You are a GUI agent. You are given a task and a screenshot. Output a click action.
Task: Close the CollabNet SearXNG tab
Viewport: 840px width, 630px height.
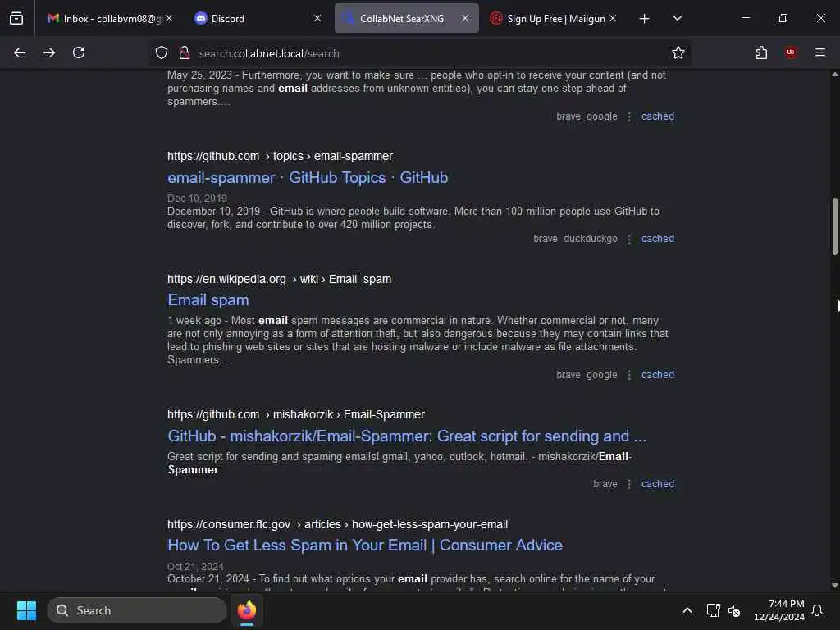click(x=465, y=18)
